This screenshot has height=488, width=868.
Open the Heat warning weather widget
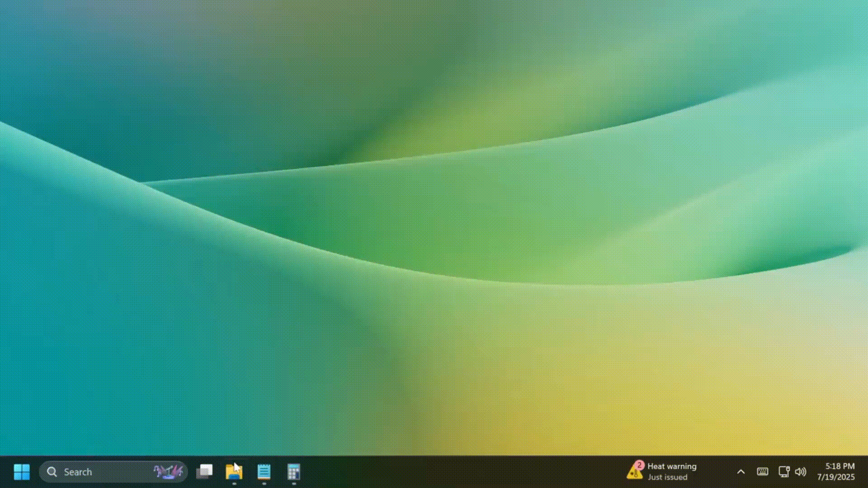tap(662, 472)
